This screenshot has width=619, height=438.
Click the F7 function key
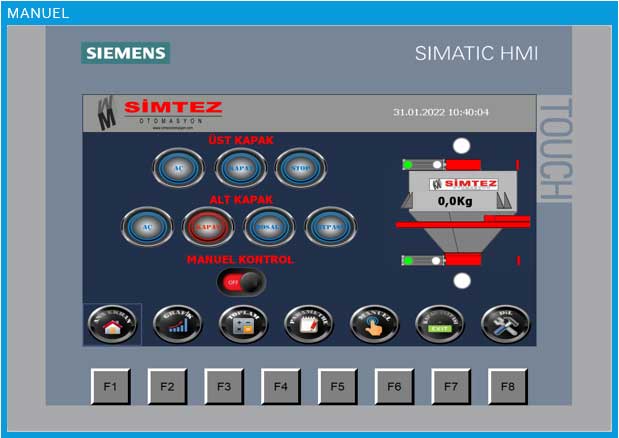(451, 387)
